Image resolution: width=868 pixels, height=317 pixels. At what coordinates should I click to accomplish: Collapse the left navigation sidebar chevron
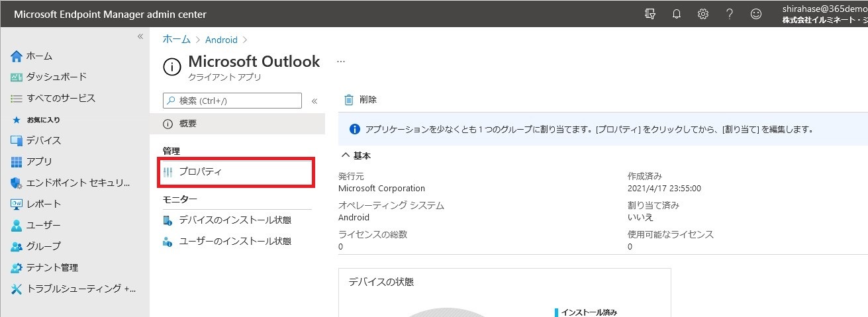140,36
